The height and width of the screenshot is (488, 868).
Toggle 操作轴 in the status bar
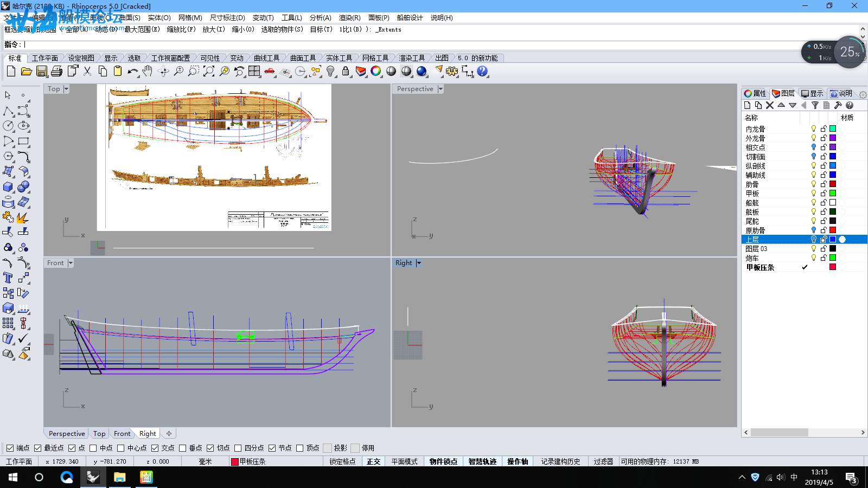click(518, 461)
